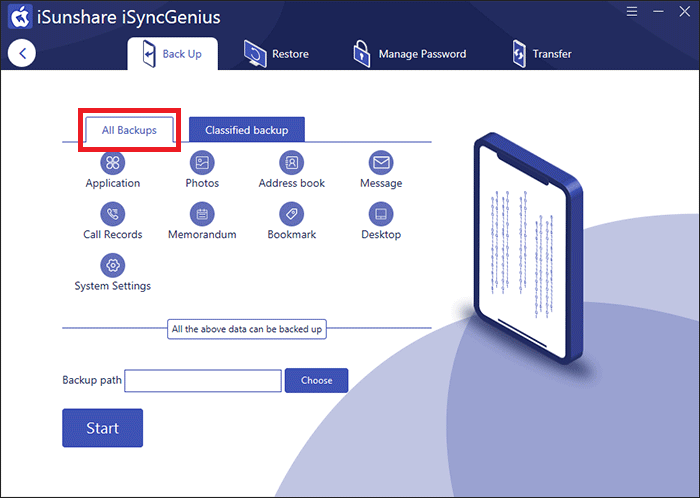Select the Message envelope icon
This screenshot has height=498, width=700.
tap(381, 163)
